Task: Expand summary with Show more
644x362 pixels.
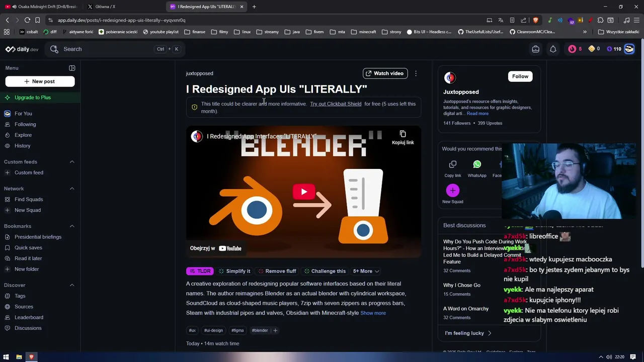Action: click(373, 313)
